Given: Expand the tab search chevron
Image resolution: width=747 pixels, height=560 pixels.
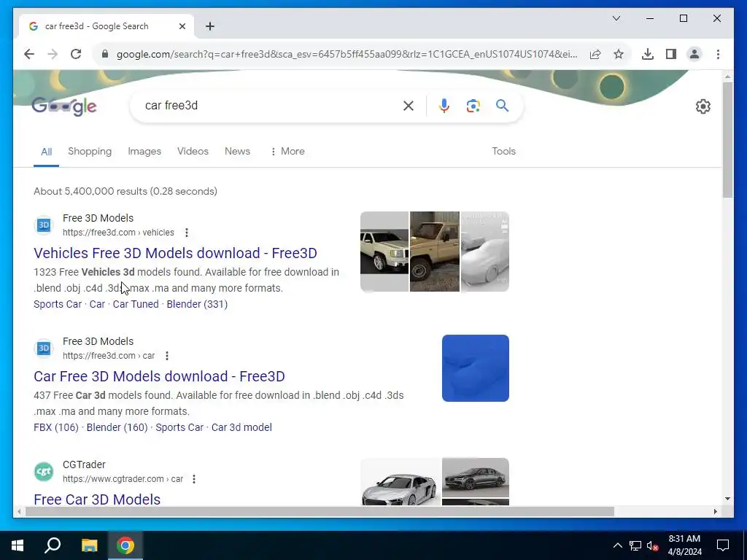Looking at the screenshot, I should (x=616, y=18).
